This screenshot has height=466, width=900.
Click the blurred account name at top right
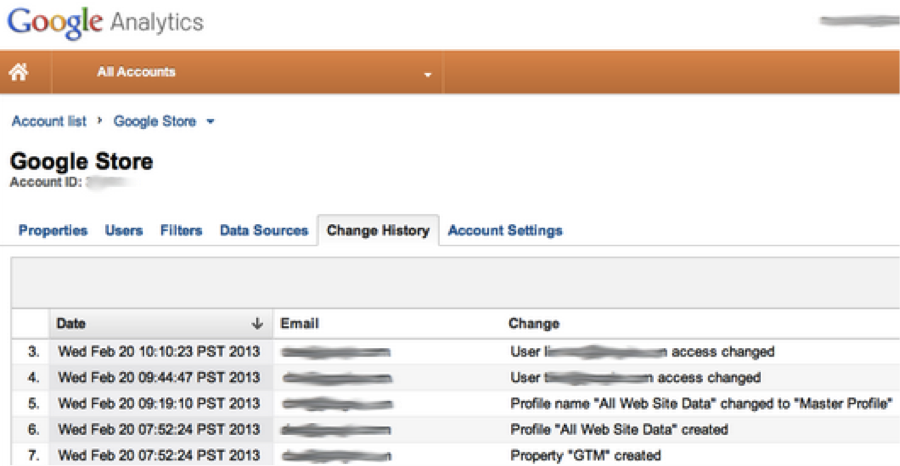point(859,21)
